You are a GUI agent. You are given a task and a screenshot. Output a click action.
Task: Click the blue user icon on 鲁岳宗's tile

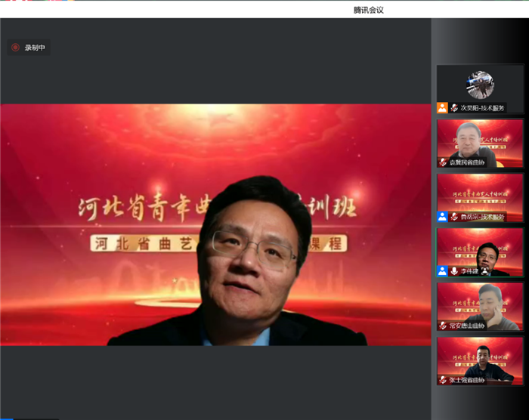pyautogui.click(x=442, y=216)
